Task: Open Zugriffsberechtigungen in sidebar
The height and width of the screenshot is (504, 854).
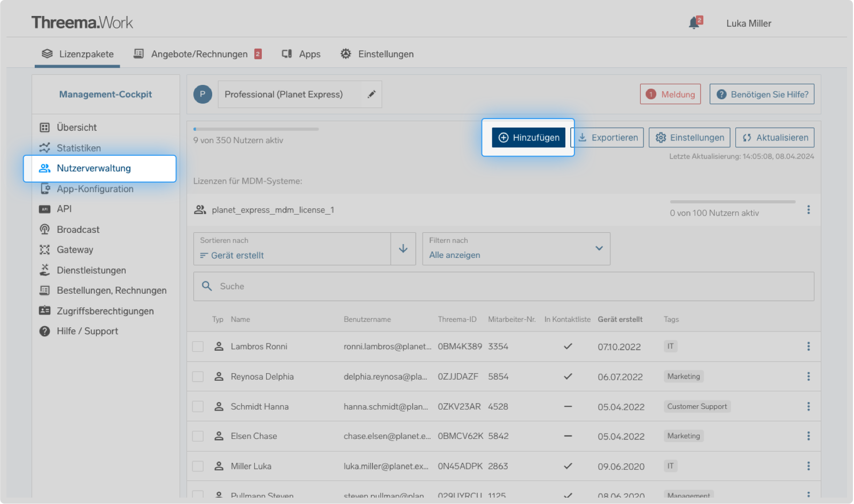Action: tap(97, 311)
